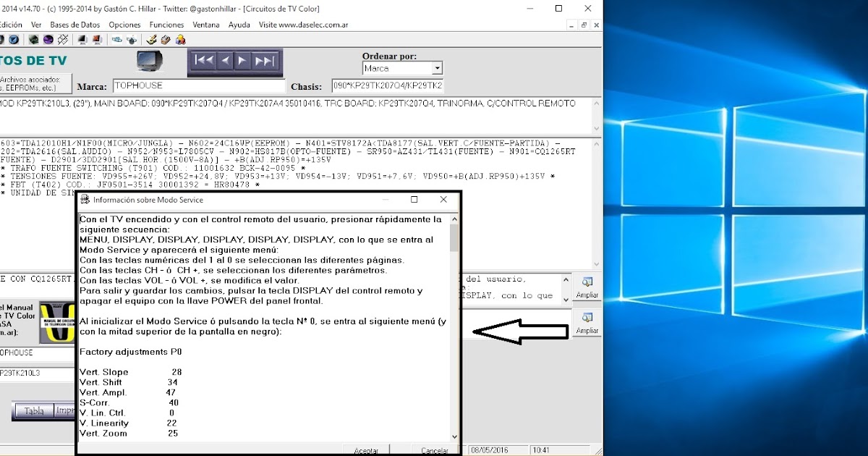This screenshot has width=868, height=456.
Task: Click the Tabla button
Action: pos(34,411)
